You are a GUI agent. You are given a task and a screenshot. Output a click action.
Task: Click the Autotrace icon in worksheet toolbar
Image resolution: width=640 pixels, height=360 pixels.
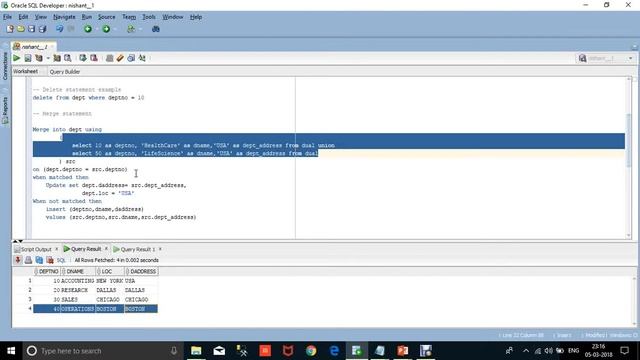57,58
